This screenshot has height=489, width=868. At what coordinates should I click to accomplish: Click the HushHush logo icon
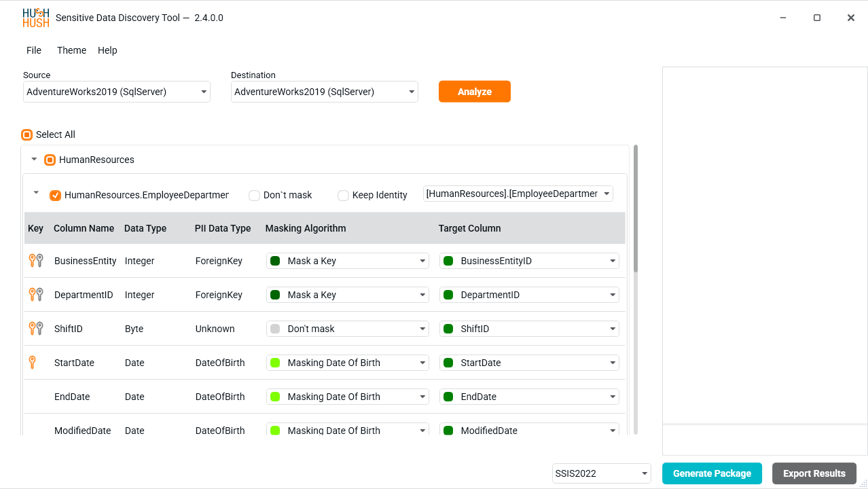(35, 18)
